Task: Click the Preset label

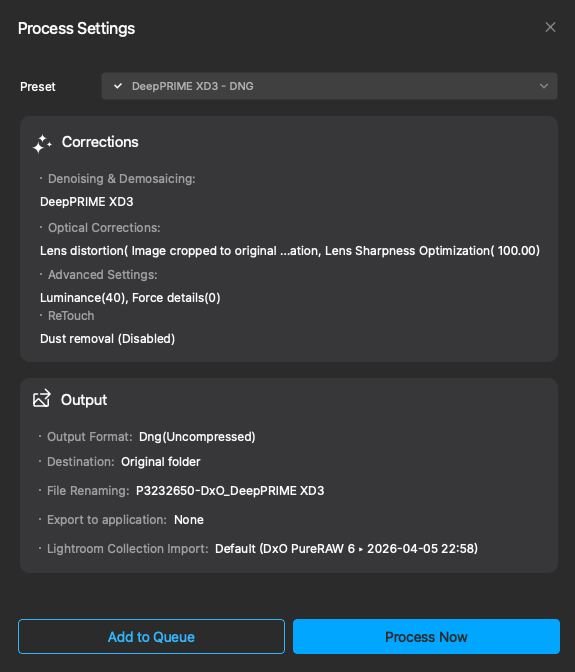Action: (x=38, y=87)
